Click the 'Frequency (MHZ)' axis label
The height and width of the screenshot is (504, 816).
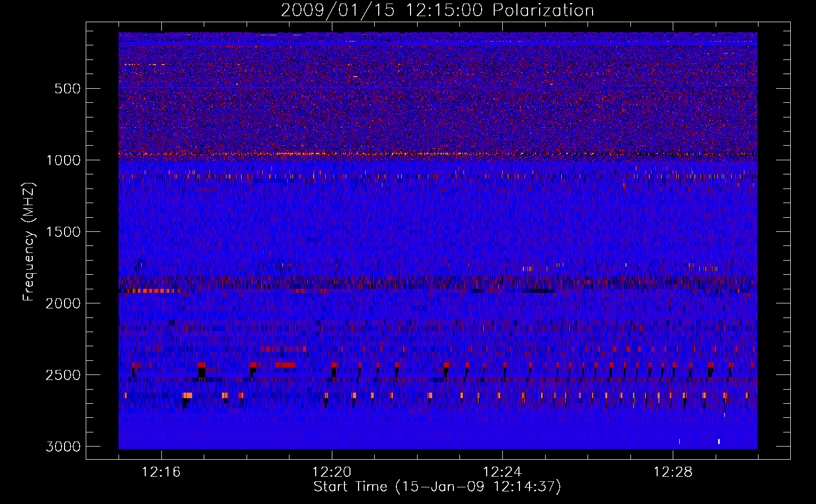point(29,242)
